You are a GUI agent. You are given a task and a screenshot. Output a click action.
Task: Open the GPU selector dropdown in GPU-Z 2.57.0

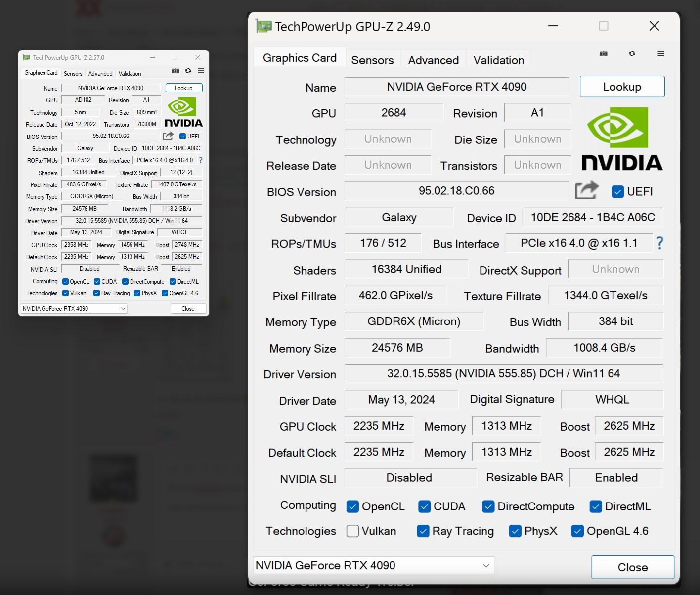[74, 308]
